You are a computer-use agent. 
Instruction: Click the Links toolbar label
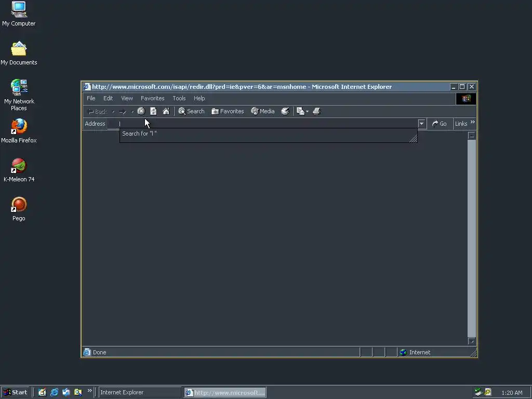(461, 124)
